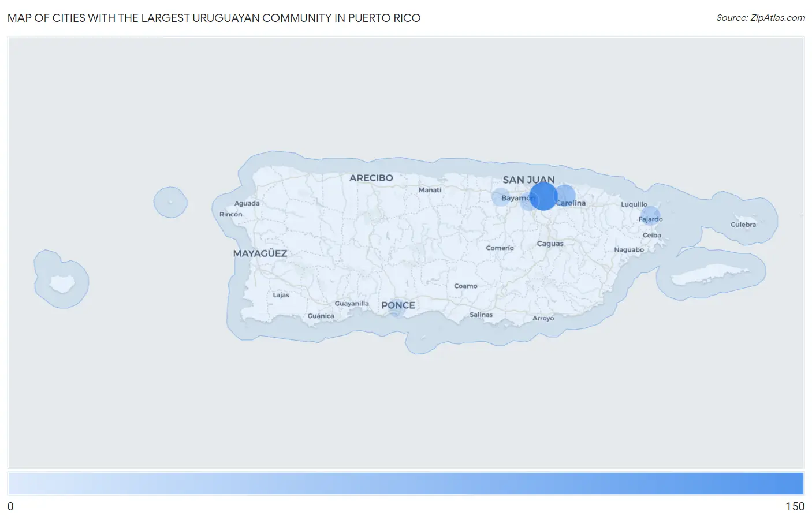Click the legend minimum value 0

10,506
